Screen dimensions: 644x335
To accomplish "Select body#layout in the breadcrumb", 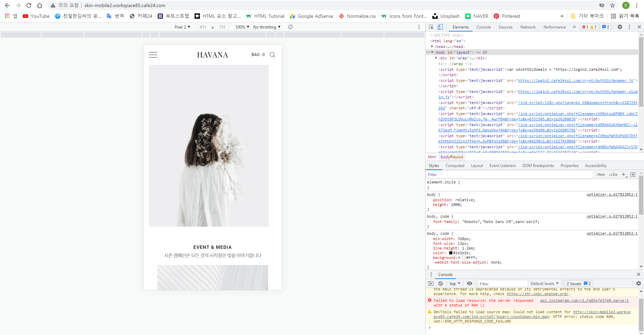I will [452, 157].
